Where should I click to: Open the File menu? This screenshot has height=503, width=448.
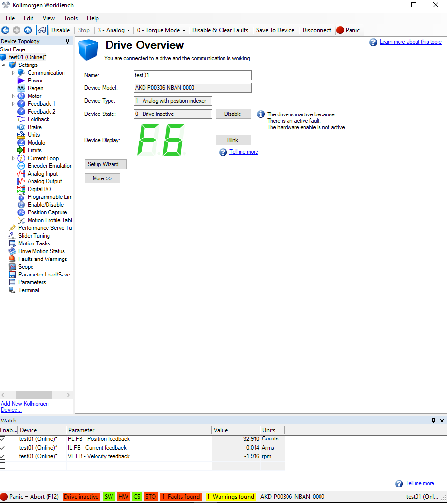pyautogui.click(x=10, y=18)
